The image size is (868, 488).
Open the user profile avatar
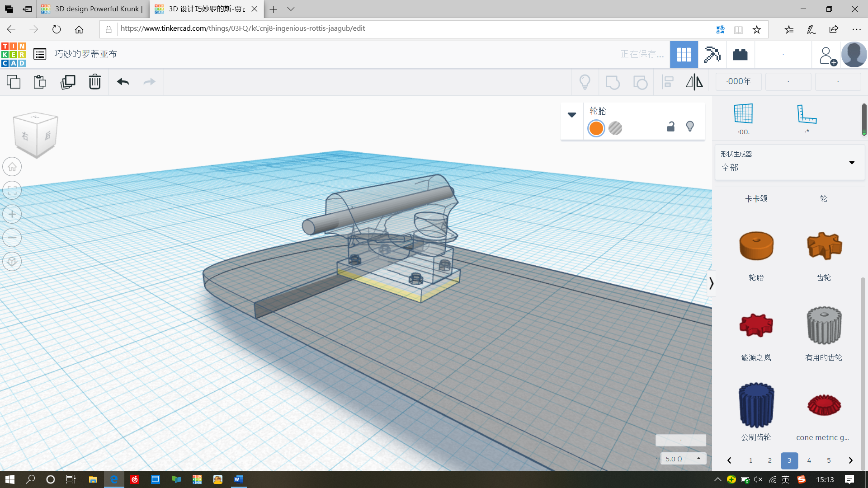pyautogui.click(x=854, y=55)
